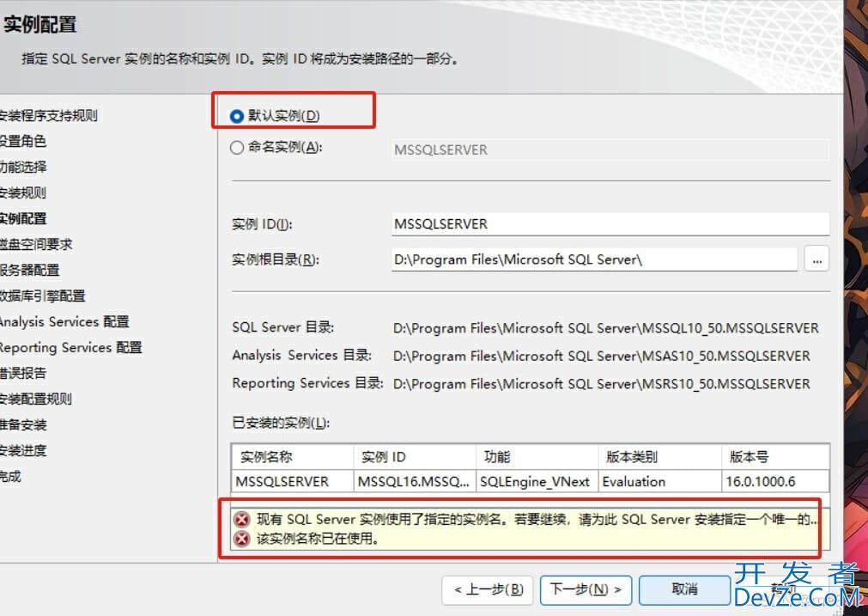Viewport: 868px width, 616px height.
Task: Click the red error icon beside the first warning
Action: (240, 519)
